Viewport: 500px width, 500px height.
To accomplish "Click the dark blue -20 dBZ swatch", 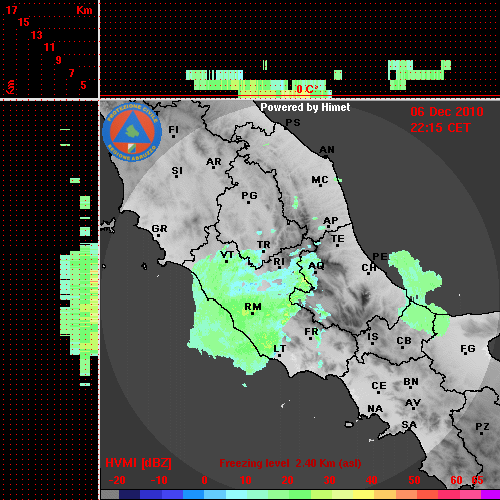I will tap(129, 495).
